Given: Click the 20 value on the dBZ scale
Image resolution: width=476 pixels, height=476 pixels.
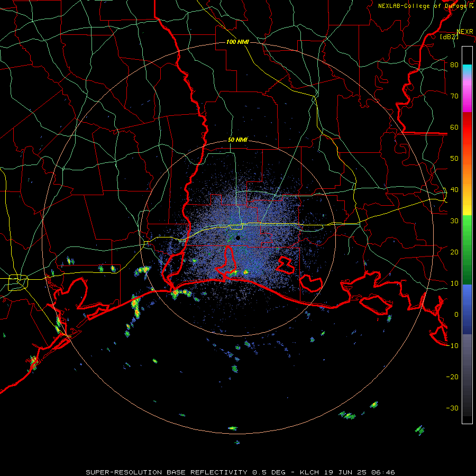Looking at the screenshot, I should 454,252.
